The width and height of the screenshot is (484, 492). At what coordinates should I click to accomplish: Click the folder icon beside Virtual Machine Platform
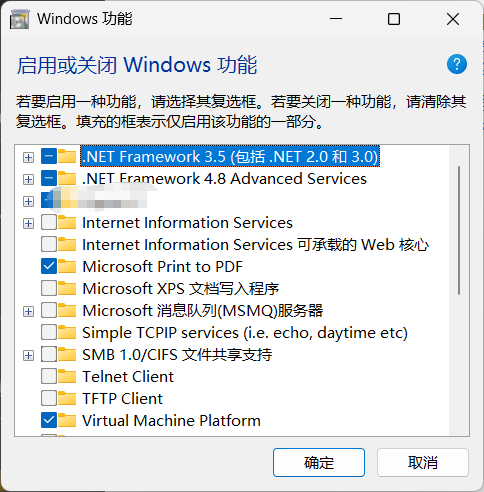click(x=67, y=421)
